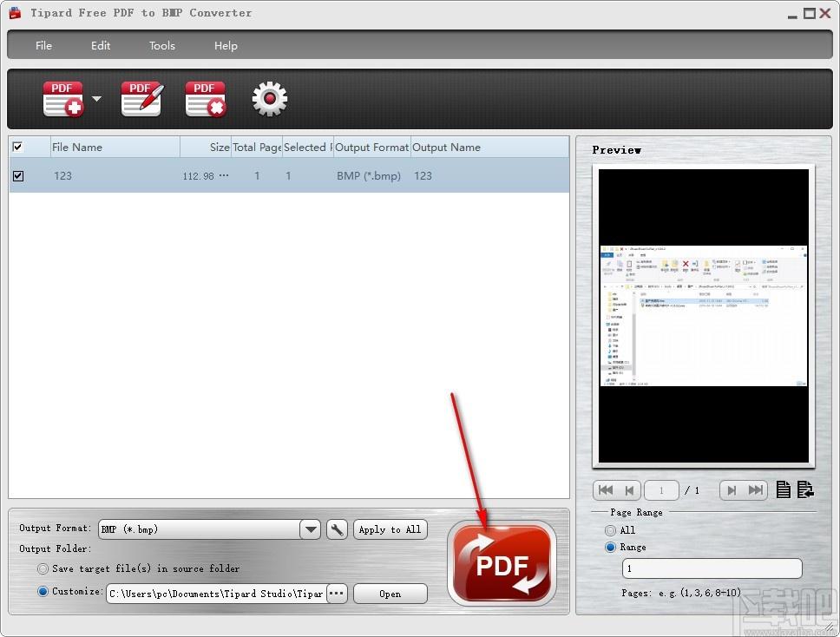The height and width of the screenshot is (637, 840).
Task: Start conversion with big PDF button
Action: [x=502, y=563]
